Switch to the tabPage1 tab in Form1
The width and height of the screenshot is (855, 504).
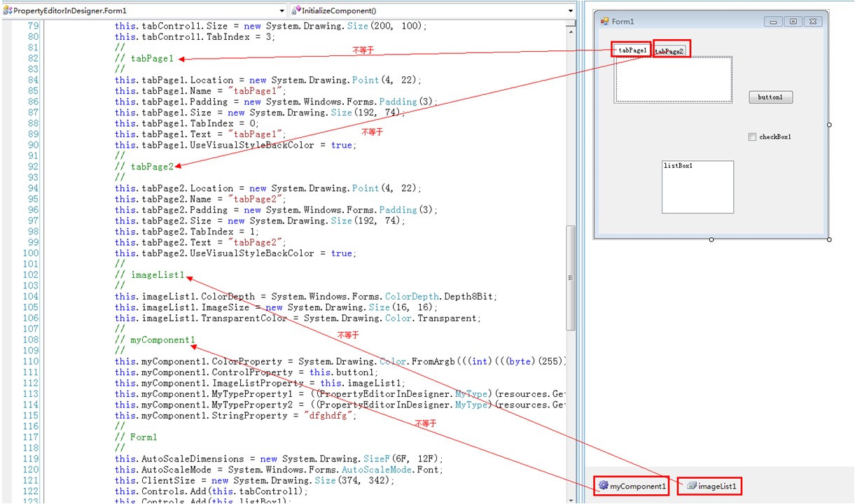pyautogui.click(x=632, y=50)
